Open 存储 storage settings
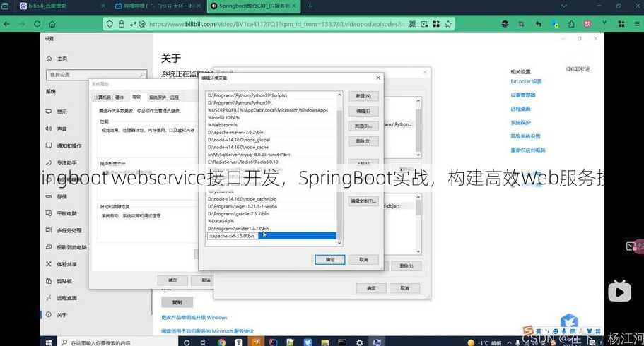Viewport: 644px width, 346px height. (x=57, y=196)
